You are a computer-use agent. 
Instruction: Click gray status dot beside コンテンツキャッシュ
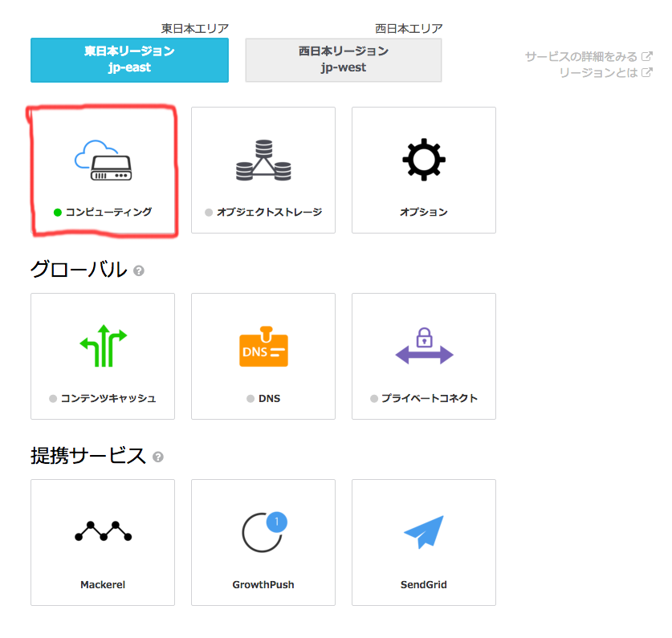53,399
